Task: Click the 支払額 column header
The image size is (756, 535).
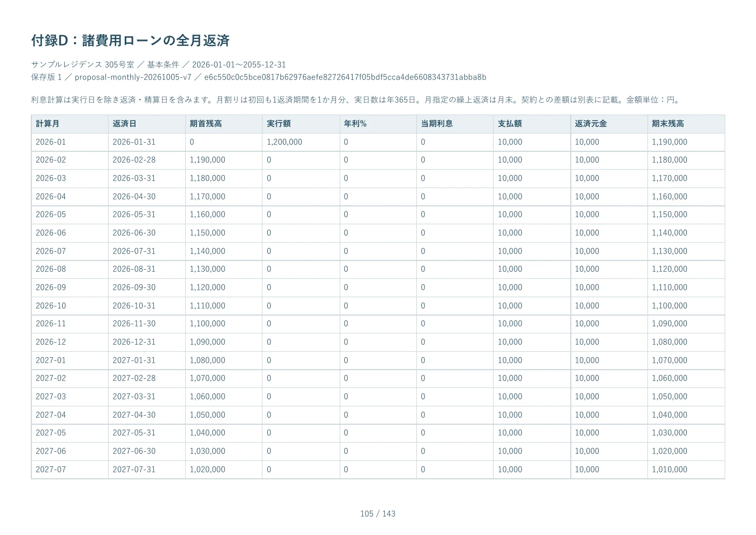Action: [x=532, y=124]
